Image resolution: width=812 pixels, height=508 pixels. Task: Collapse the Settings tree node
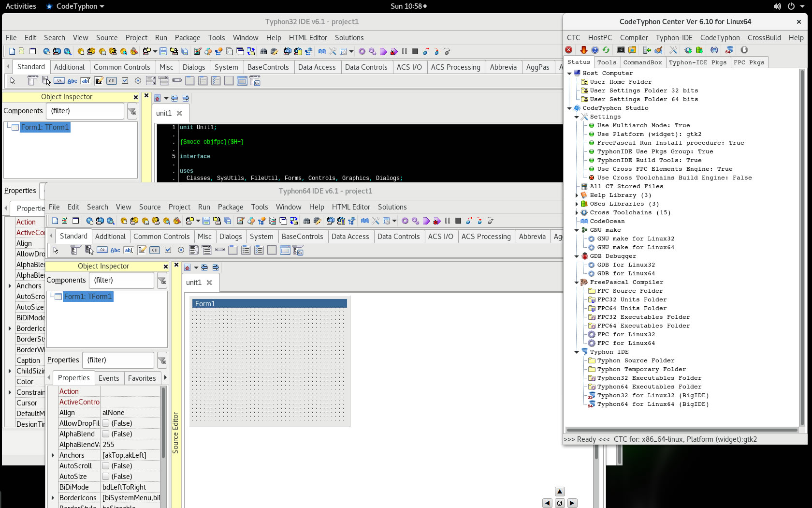(577, 117)
